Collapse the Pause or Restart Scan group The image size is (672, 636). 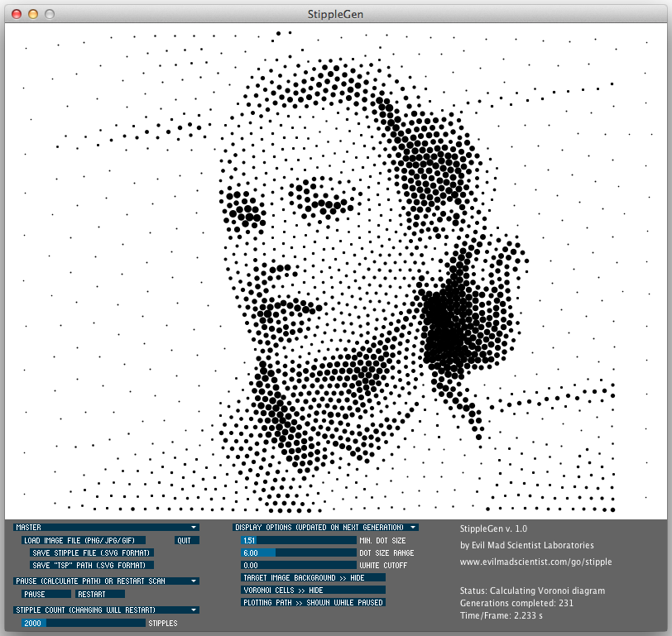(194, 581)
